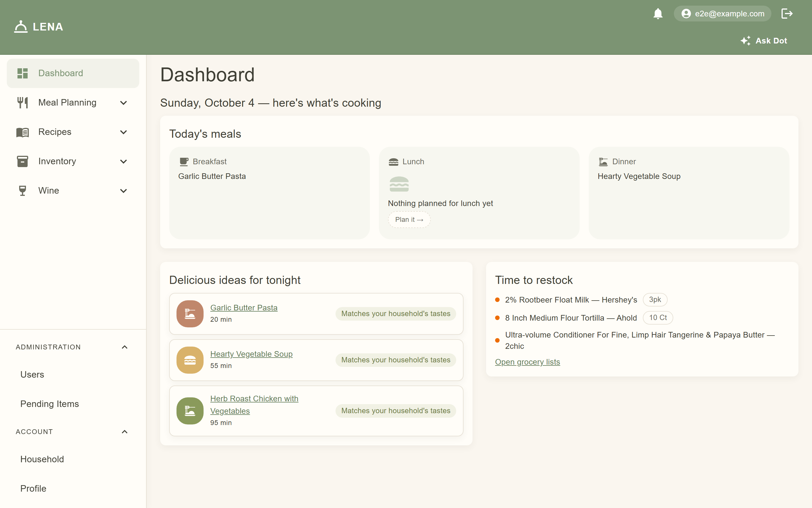Click the Dinner dish icon beside label
The height and width of the screenshot is (508, 812).
pyautogui.click(x=603, y=162)
